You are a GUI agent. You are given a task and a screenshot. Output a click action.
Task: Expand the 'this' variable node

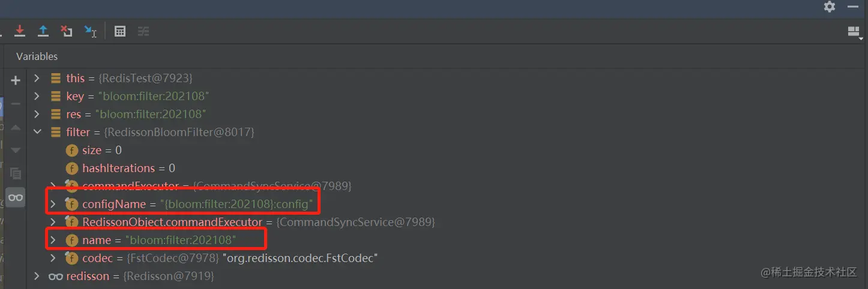tap(37, 78)
